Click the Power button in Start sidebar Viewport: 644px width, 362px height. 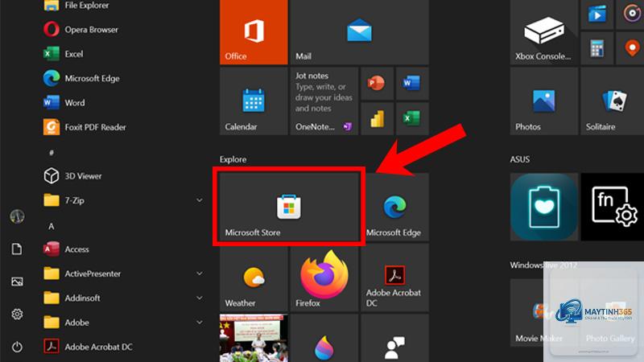[17, 348]
